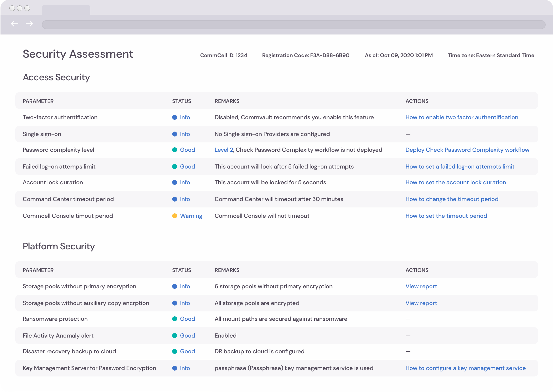Open How to set the timeout period link
The height and width of the screenshot is (392, 553).
pos(446,216)
